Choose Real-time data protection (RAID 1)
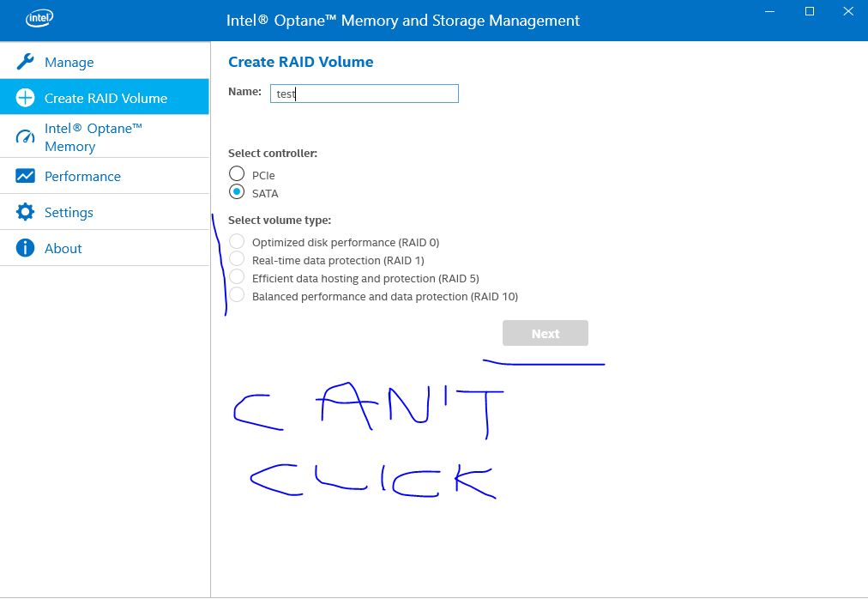The height and width of the screenshot is (599, 868). coord(237,259)
